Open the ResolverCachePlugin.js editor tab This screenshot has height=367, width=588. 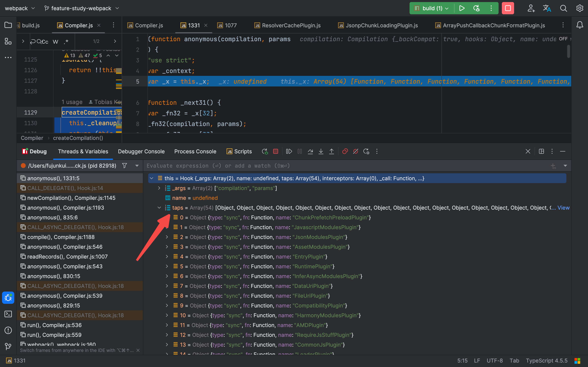[x=291, y=25]
